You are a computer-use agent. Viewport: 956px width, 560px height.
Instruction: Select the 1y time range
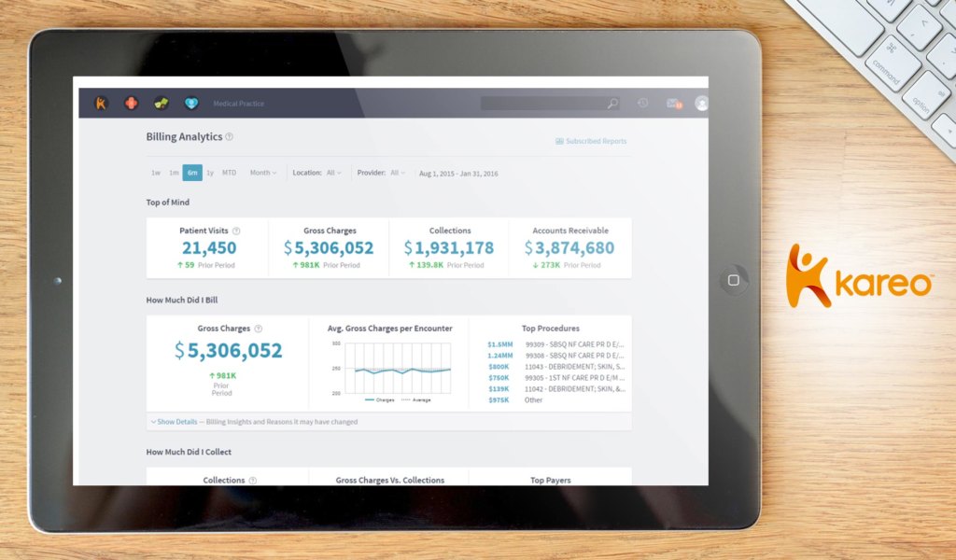point(210,173)
